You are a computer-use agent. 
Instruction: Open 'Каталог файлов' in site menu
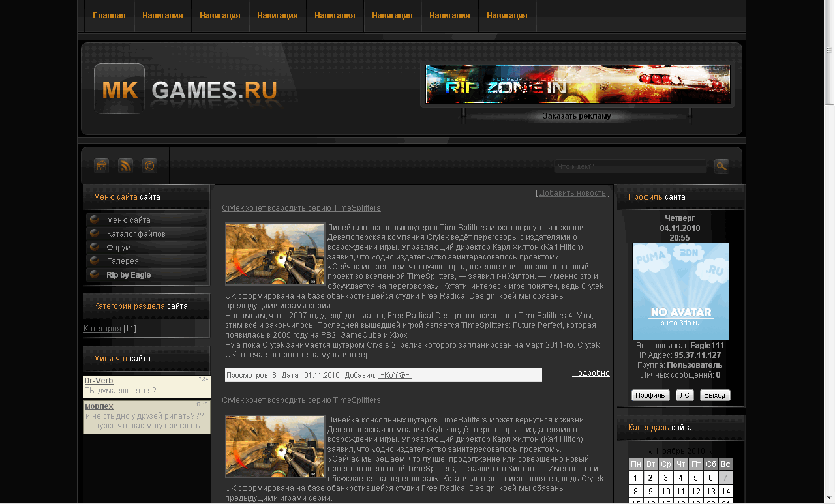[147, 233]
